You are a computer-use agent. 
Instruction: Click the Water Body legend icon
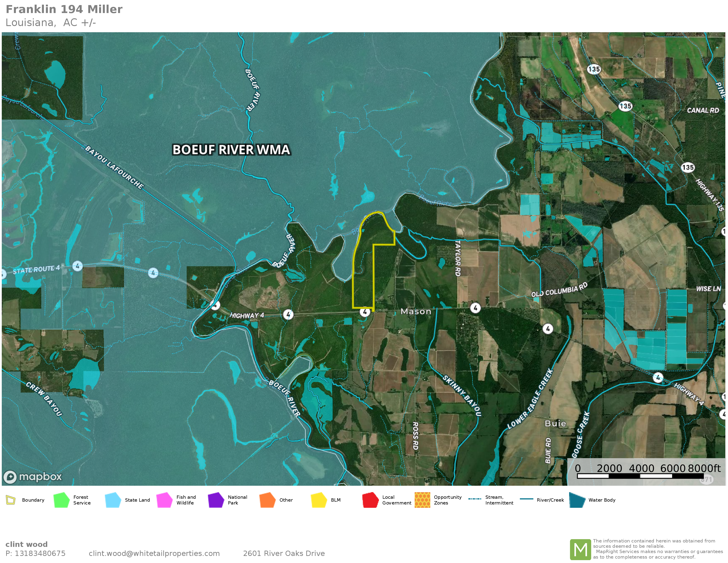pyautogui.click(x=577, y=500)
